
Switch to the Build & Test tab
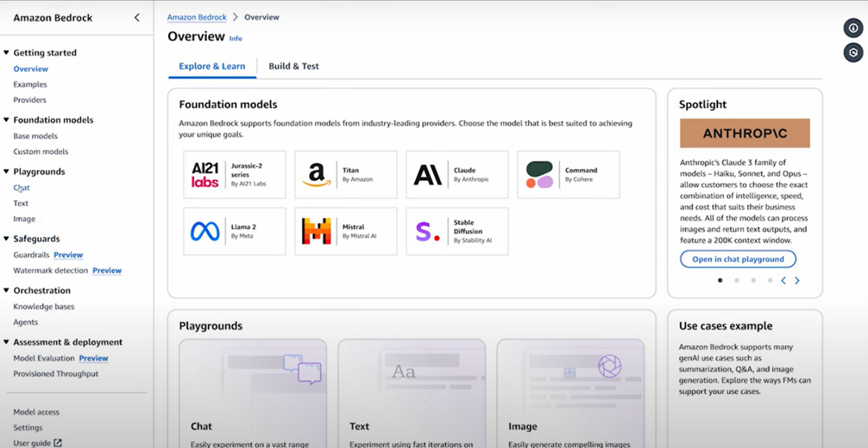294,66
